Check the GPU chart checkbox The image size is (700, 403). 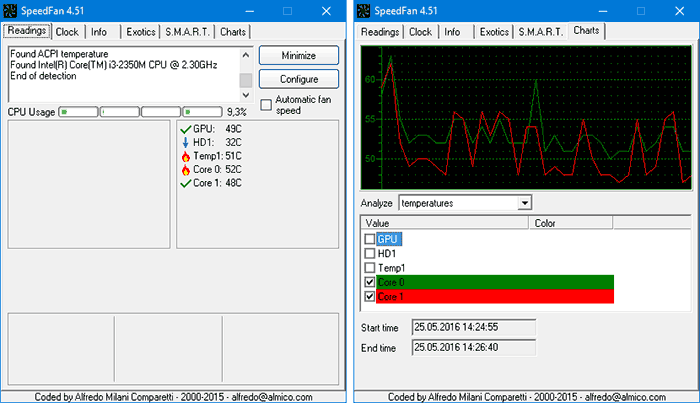(370, 239)
